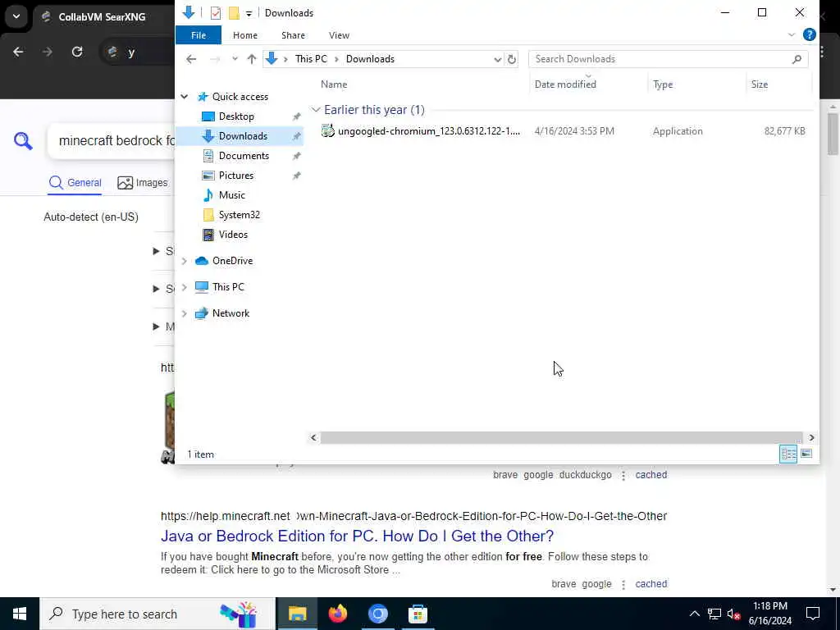This screenshot has height=630, width=840.
Task: Click the taskbar 'Type here to search' box
Action: click(x=157, y=614)
